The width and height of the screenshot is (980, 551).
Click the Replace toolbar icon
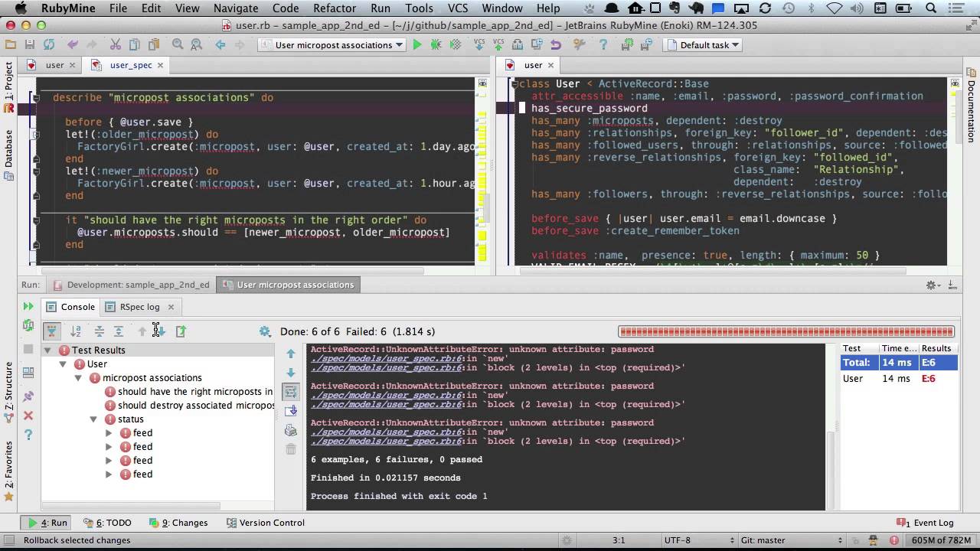pos(197,45)
